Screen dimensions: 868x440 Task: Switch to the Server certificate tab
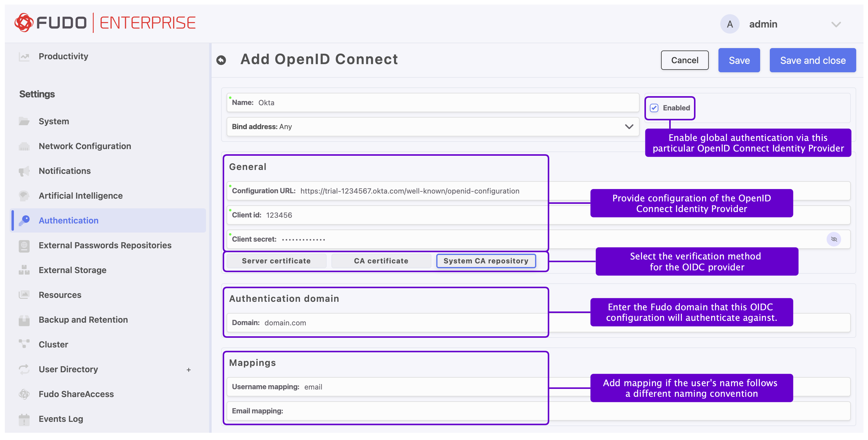click(x=276, y=261)
